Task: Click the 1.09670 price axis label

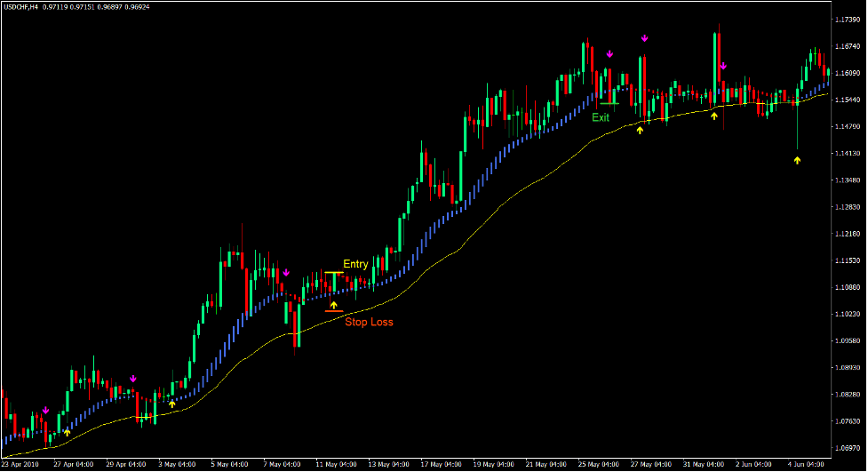Action: [x=847, y=448]
